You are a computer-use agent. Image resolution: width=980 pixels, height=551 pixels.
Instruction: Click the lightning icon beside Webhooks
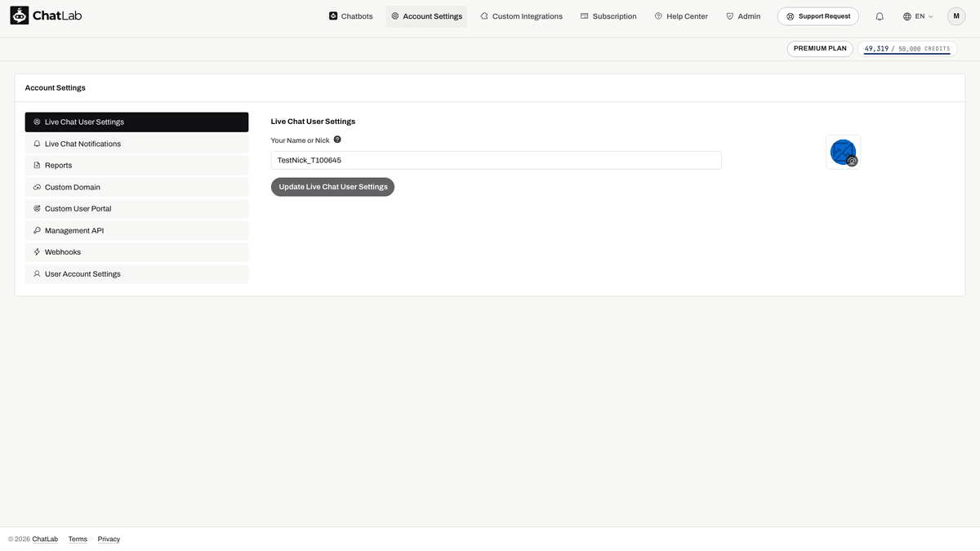click(x=37, y=252)
